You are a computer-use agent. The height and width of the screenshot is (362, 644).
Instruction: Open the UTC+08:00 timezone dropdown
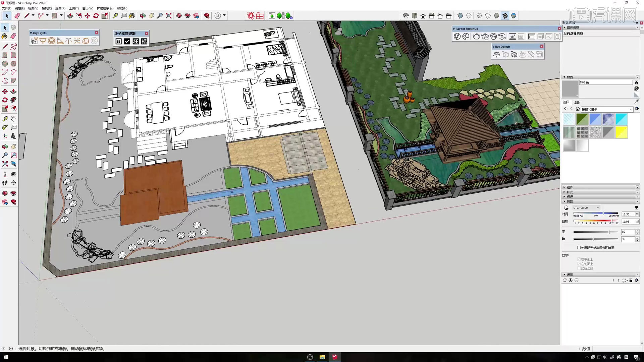586,208
